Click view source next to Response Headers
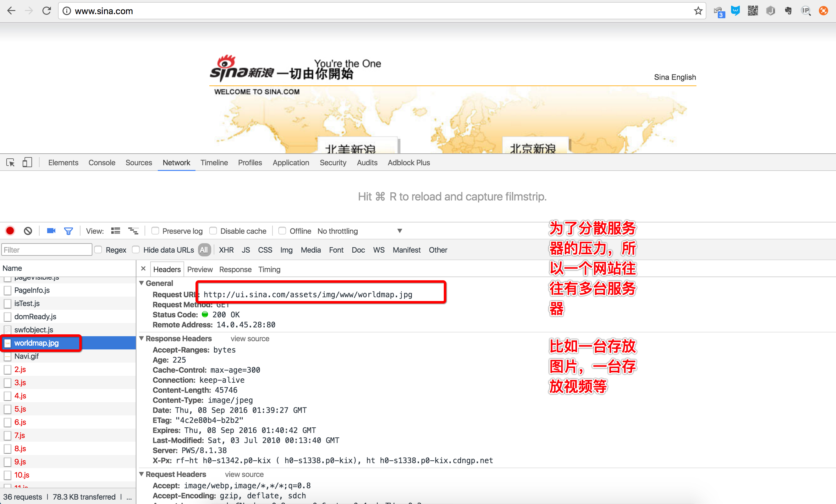836x504 pixels. click(x=250, y=338)
